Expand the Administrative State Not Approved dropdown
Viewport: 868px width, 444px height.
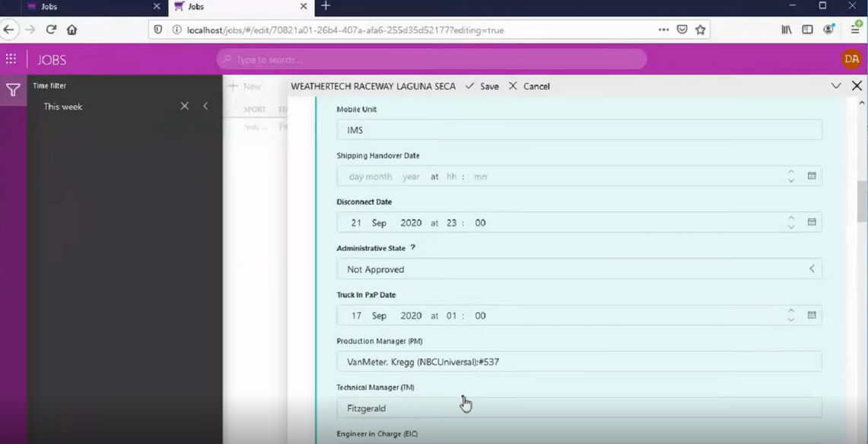click(812, 269)
